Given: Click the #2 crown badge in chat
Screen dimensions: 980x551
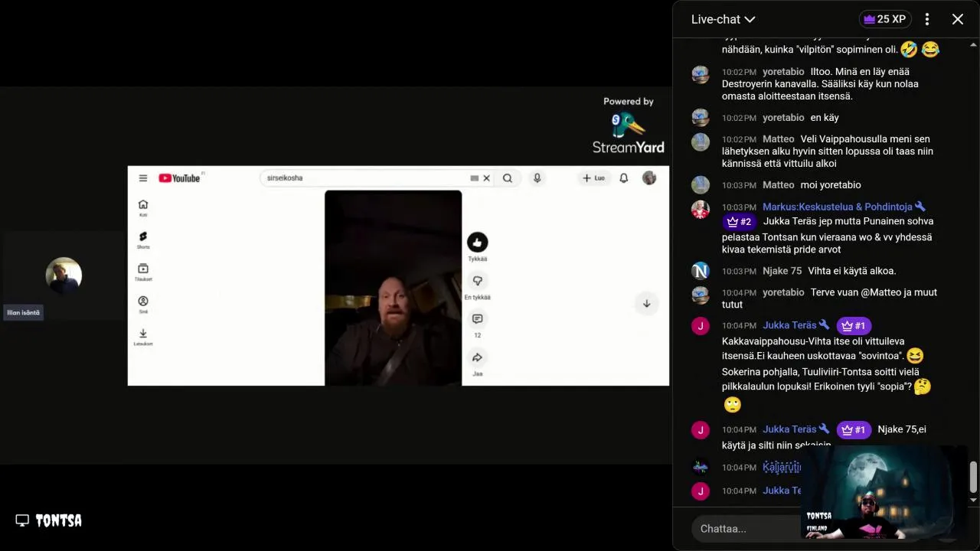Looking at the screenshot, I should point(740,222).
